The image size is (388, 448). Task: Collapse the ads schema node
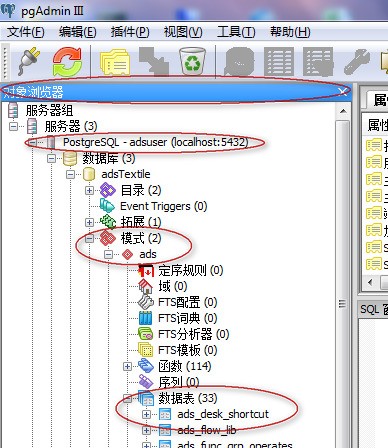pos(108,254)
